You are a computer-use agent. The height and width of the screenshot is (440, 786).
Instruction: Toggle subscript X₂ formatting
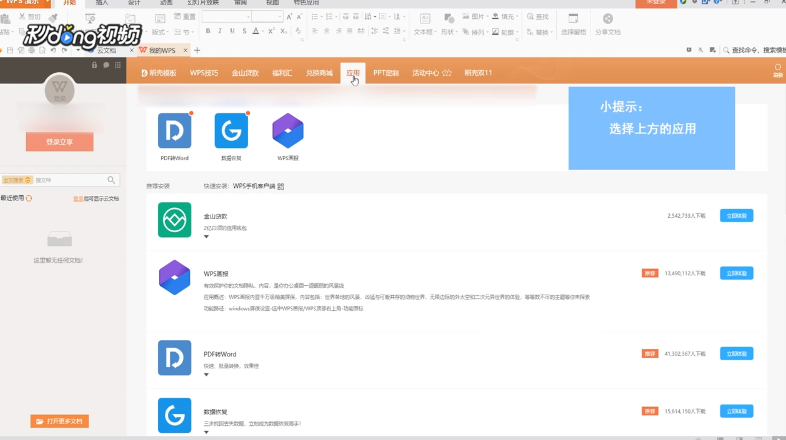pos(284,31)
